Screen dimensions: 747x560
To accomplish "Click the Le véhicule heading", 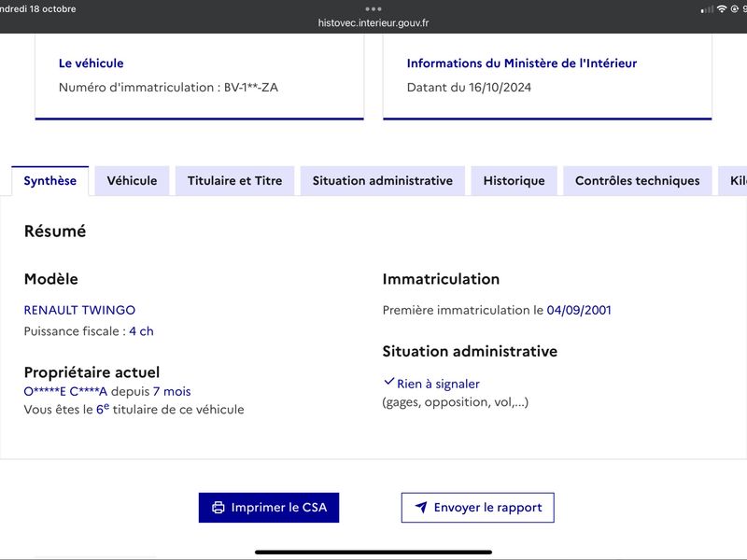I will pyautogui.click(x=91, y=63).
